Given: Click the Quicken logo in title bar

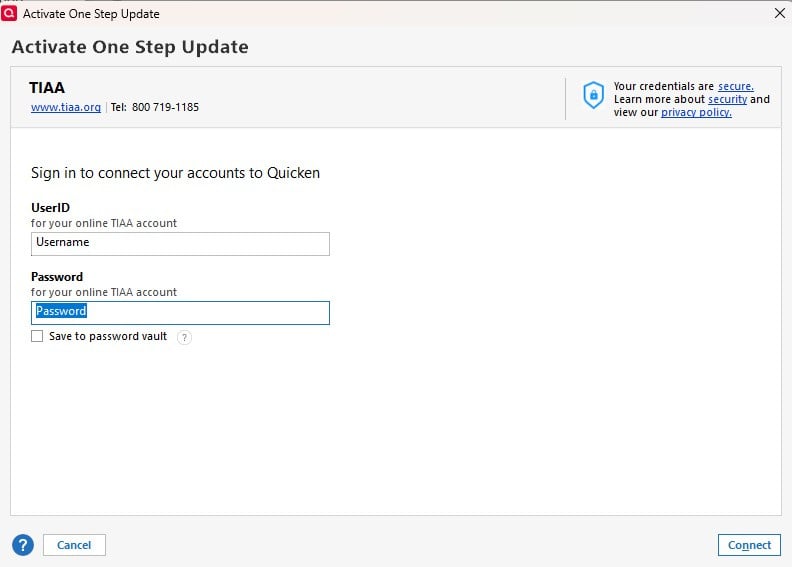Looking at the screenshot, I should 9,14.
